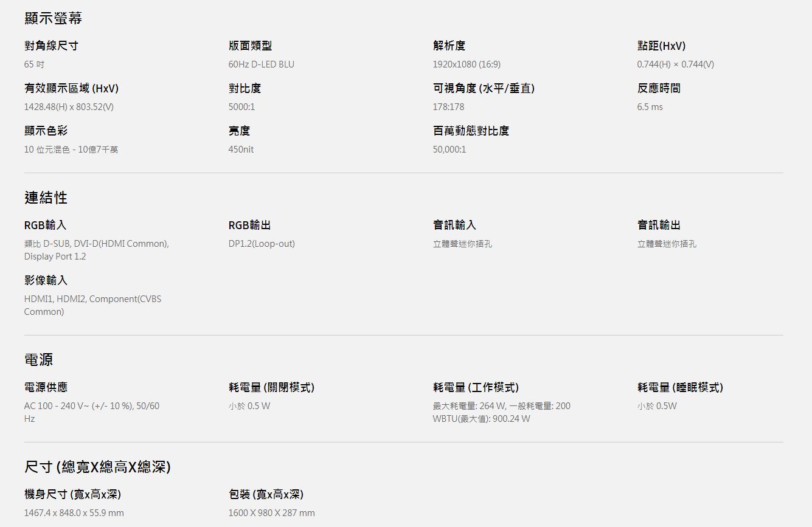Screen dimensions: 812x527
Task: Click the 6.5 ms response time value
Action: 650,107
